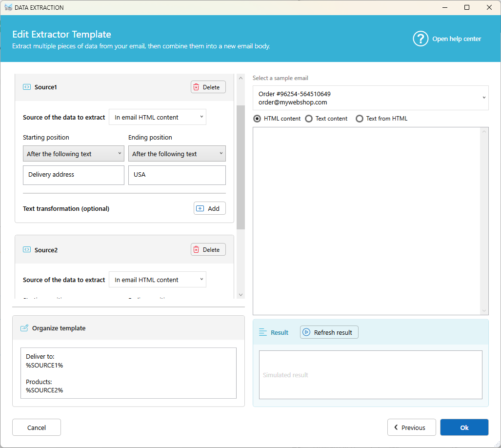The image size is (501, 448).
Task: Click the Source2 header title
Action: click(46, 250)
